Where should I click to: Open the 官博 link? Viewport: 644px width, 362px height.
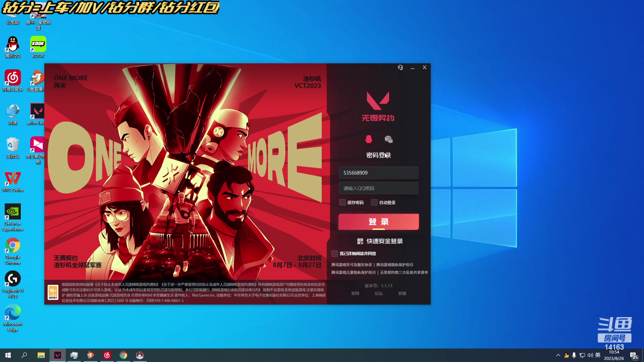(x=402, y=293)
